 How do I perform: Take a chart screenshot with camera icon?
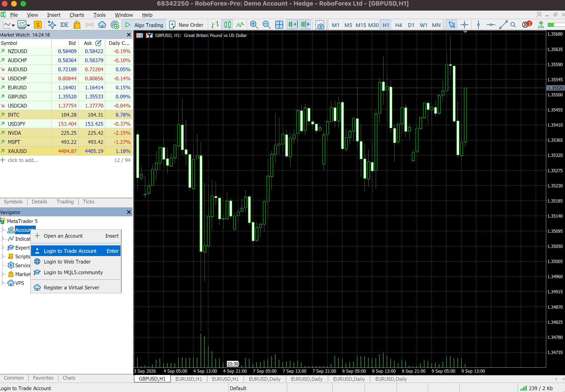coord(320,25)
